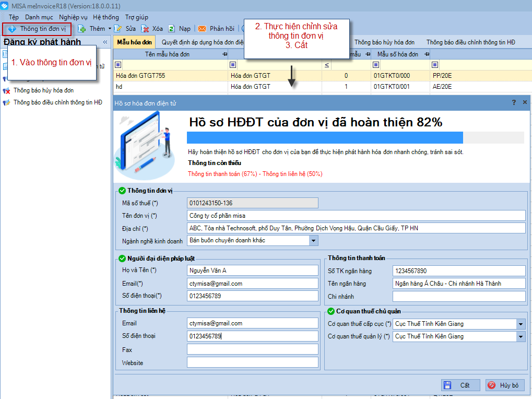Close the Hồ sơ hóa đơn điện tử dialog
The height and width of the screenshot is (399, 532).
[x=525, y=102]
